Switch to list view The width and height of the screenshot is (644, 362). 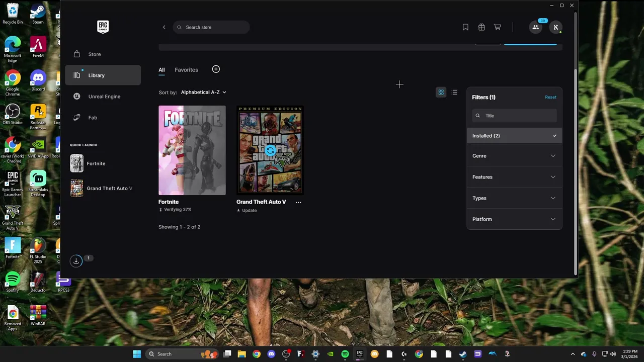(454, 92)
